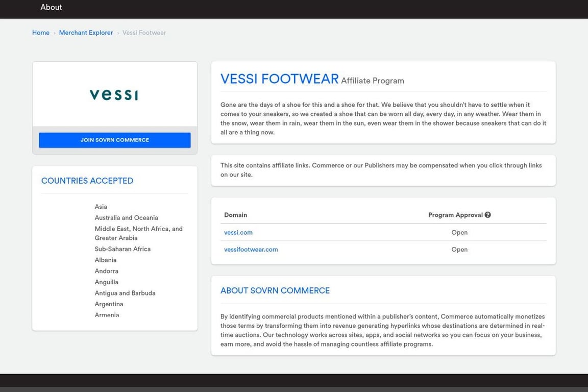Click the Program Approval column header

(455, 215)
